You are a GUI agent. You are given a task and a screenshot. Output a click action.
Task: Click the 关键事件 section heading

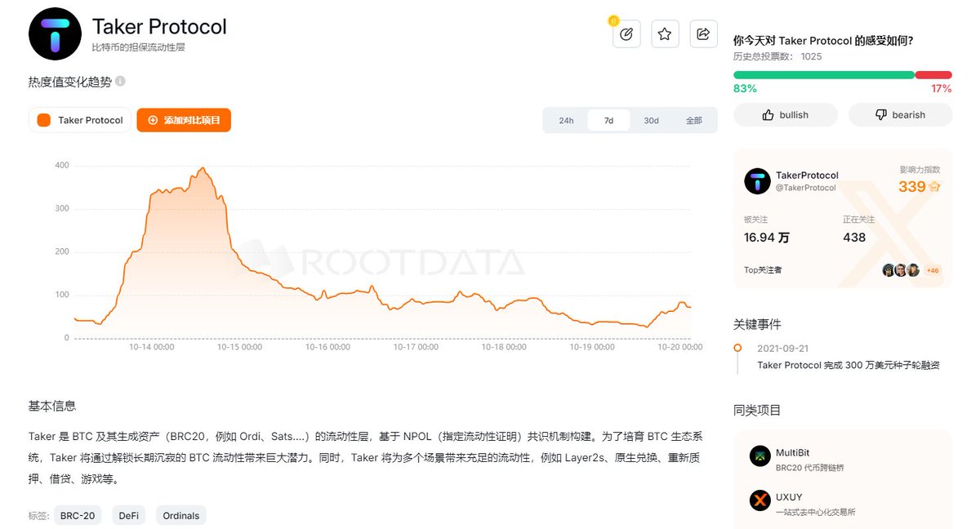coord(757,324)
